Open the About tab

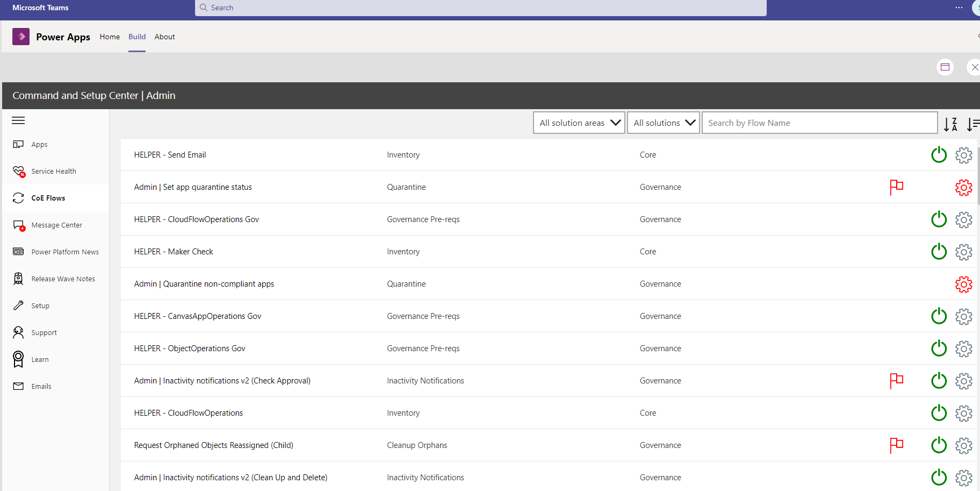164,37
